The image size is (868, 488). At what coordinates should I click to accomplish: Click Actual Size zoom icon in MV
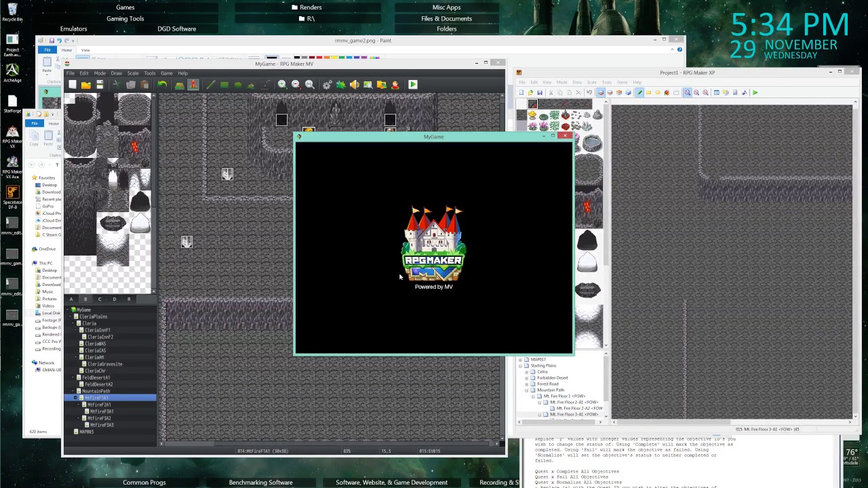coord(310,85)
